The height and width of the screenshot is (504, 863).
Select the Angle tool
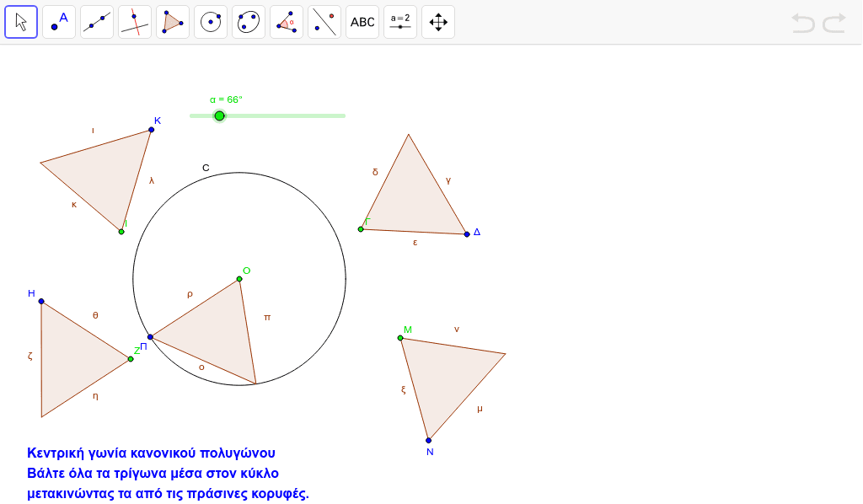click(x=287, y=22)
